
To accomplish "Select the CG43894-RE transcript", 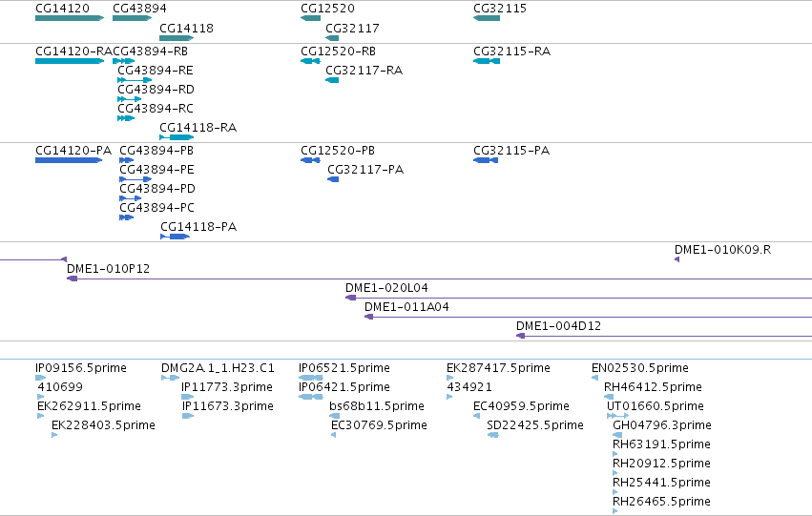I will [135, 80].
